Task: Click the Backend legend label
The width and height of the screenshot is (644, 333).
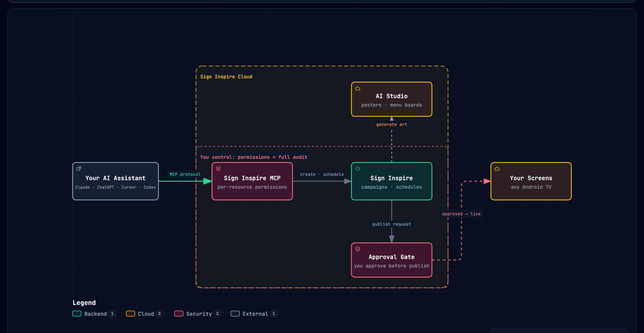Action: pyautogui.click(x=96, y=314)
